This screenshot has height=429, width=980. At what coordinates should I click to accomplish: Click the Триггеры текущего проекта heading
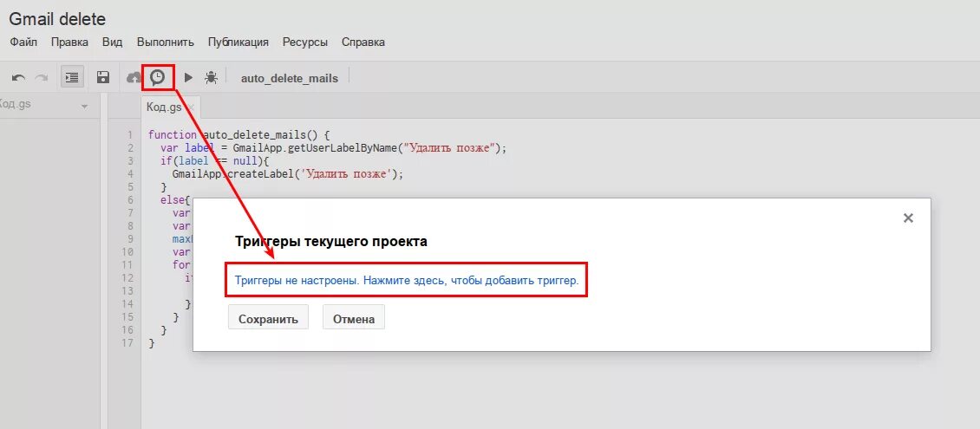[330, 242]
